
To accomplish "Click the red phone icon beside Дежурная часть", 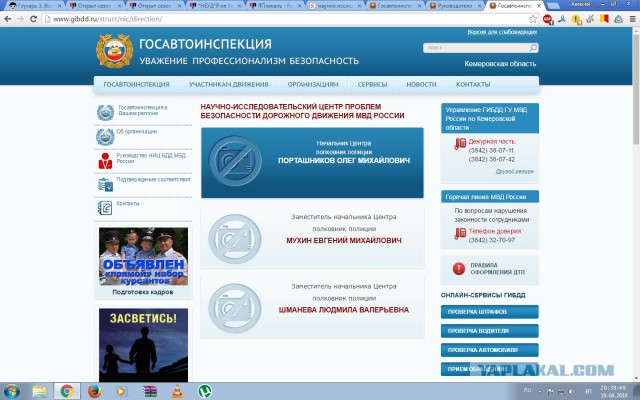I will 460,143.
